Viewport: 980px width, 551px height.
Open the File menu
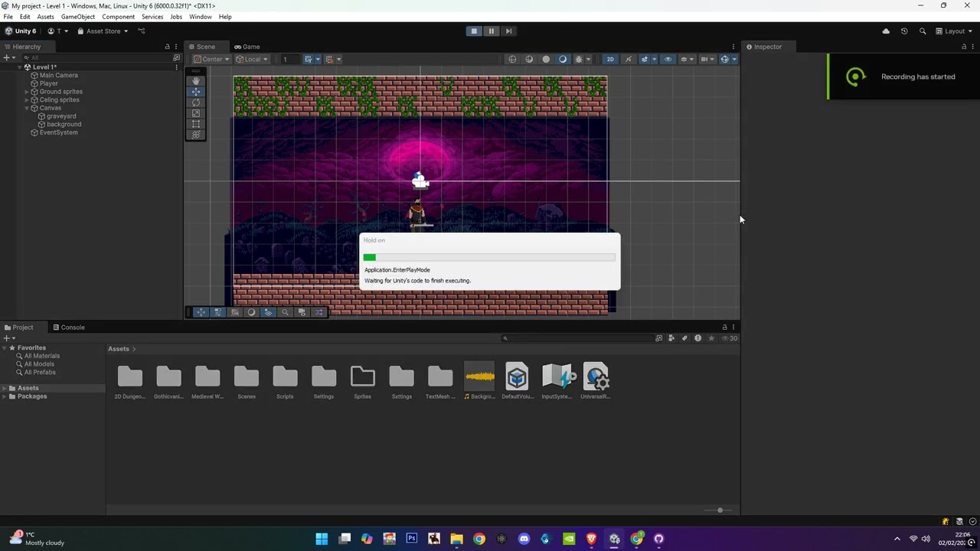pos(8,17)
